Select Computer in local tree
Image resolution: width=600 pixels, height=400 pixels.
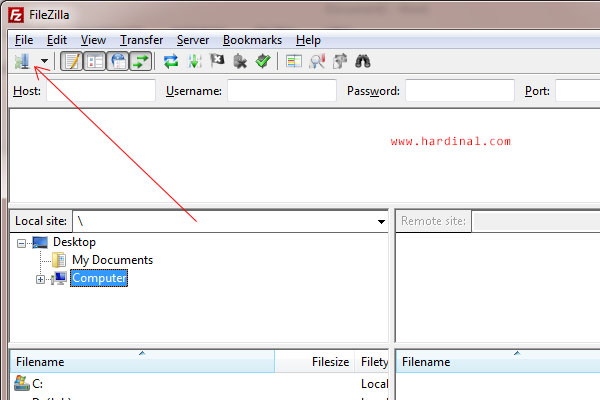(x=99, y=278)
